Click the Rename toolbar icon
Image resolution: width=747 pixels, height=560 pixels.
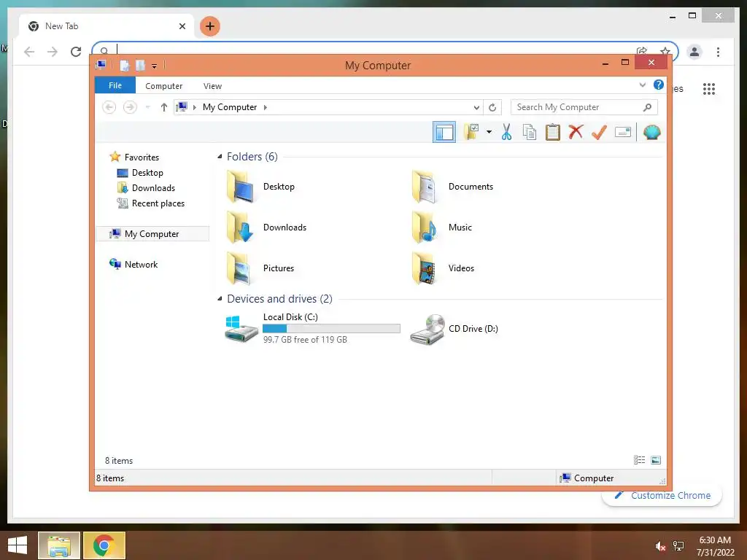pos(623,132)
